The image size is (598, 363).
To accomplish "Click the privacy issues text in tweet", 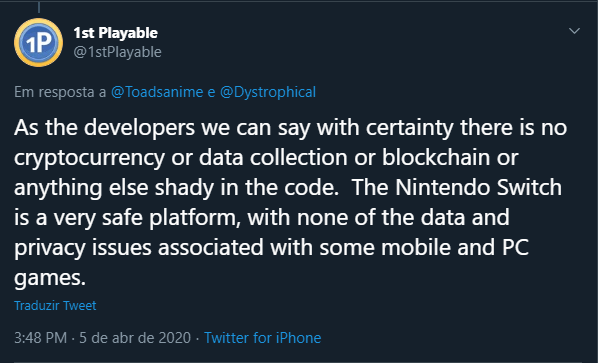I will [x=83, y=248].
